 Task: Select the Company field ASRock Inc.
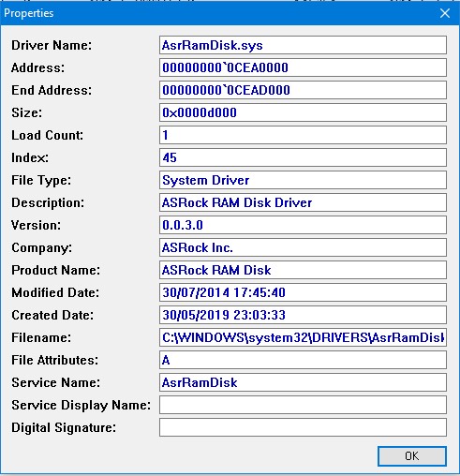click(x=303, y=247)
